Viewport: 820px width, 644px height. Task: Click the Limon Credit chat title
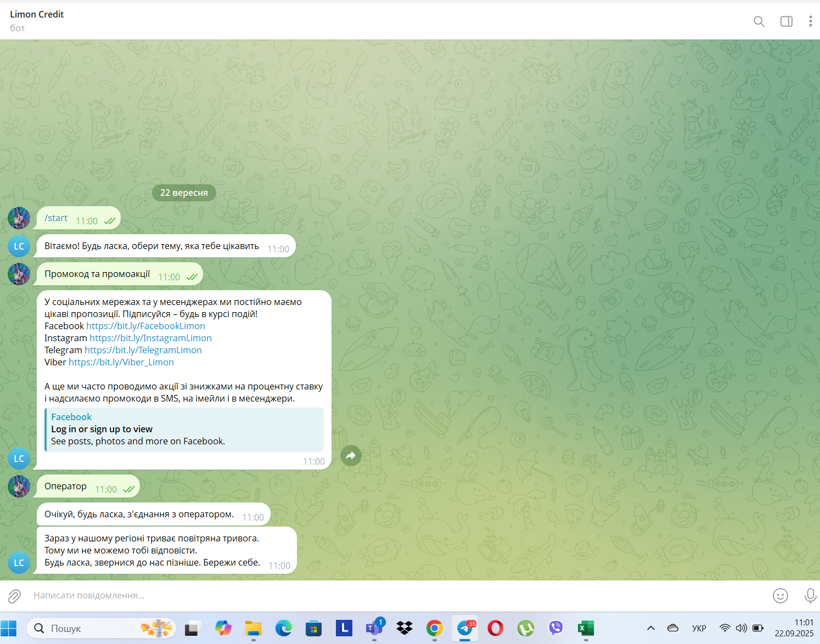click(x=37, y=14)
